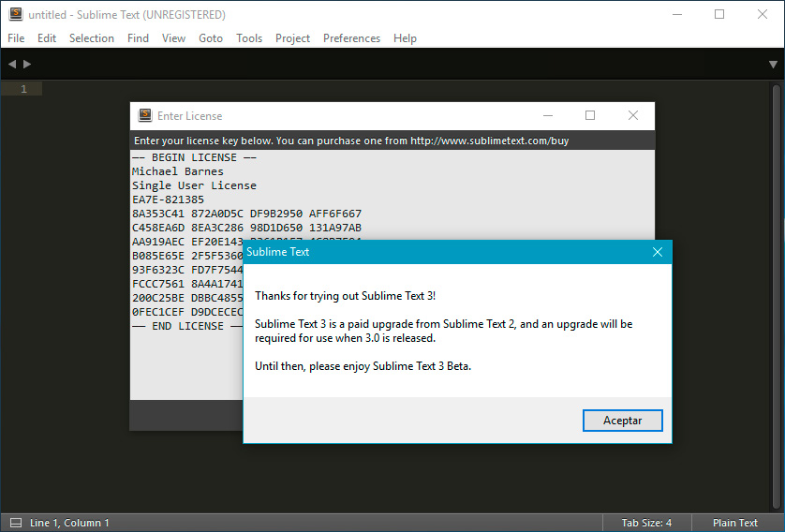Viewport: 785px width, 532px height.
Task: Maximize the Enter License window
Action: click(x=590, y=115)
